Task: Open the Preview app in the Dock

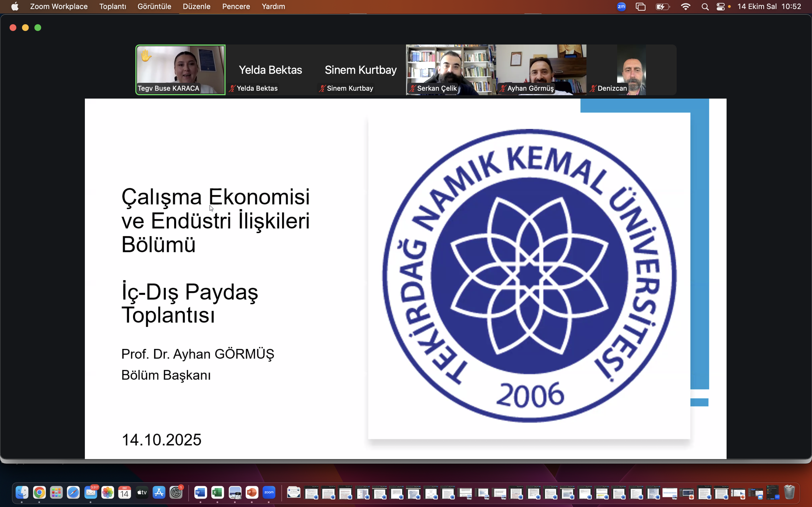Action: click(x=235, y=492)
